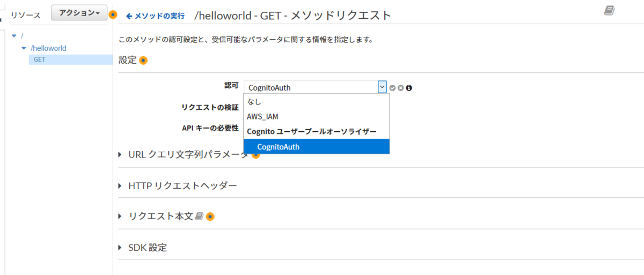Click the リソース panel heading
The height and width of the screenshot is (275, 644).
pyautogui.click(x=26, y=15)
